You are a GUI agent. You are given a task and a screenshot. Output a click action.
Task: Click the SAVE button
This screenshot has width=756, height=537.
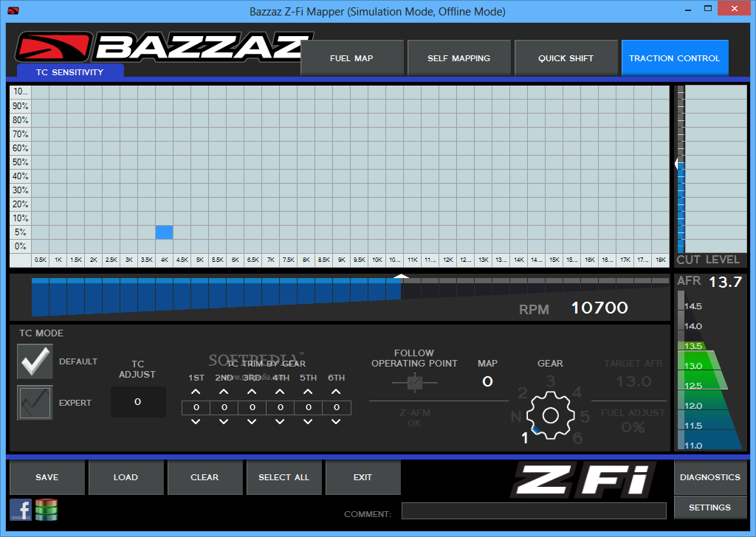click(x=47, y=477)
